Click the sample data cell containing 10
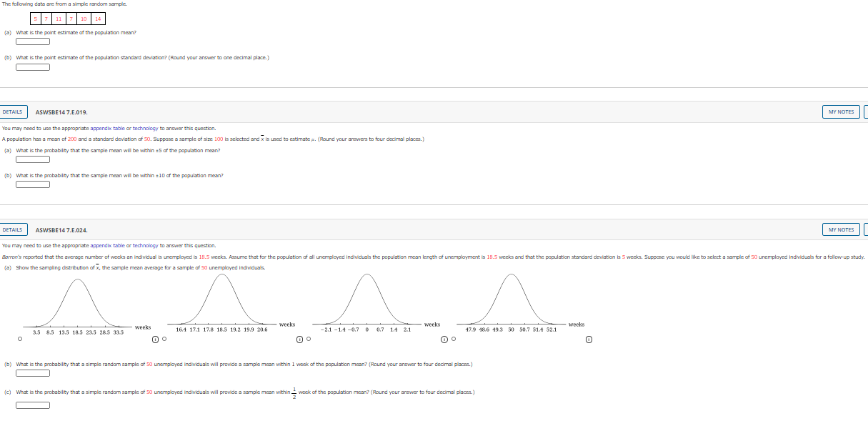 tap(84, 18)
